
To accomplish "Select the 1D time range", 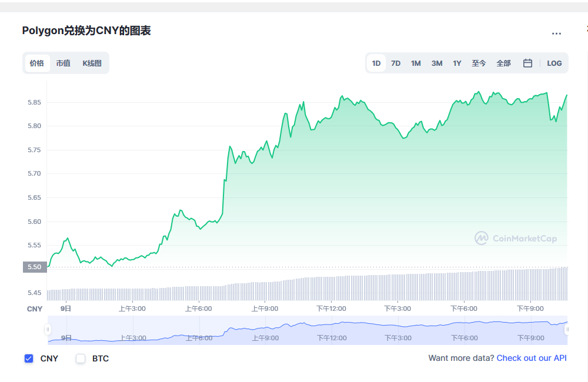I will point(376,63).
